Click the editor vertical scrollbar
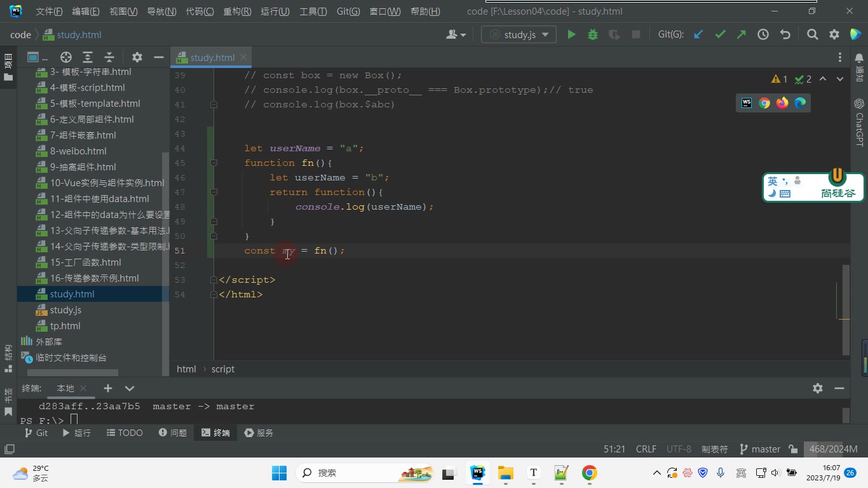The width and height of the screenshot is (868, 488). pos(846,309)
